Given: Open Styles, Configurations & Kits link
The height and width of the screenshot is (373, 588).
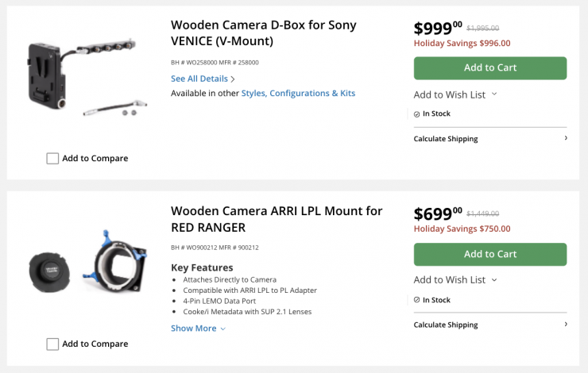Looking at the screenshot, I should click(298, 94).
